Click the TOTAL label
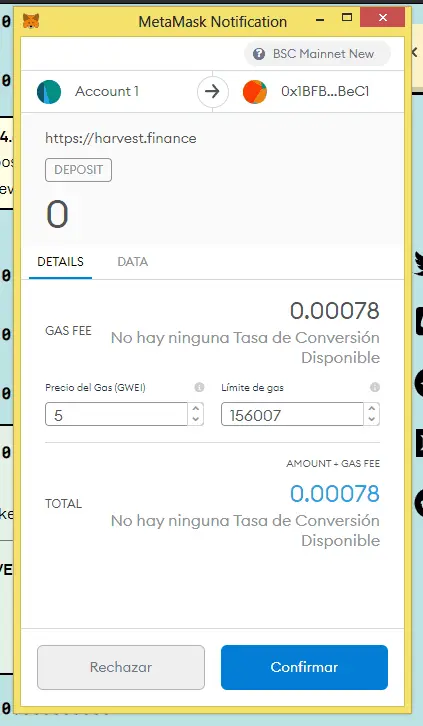 pyautogui.click(x=63, y=504)
